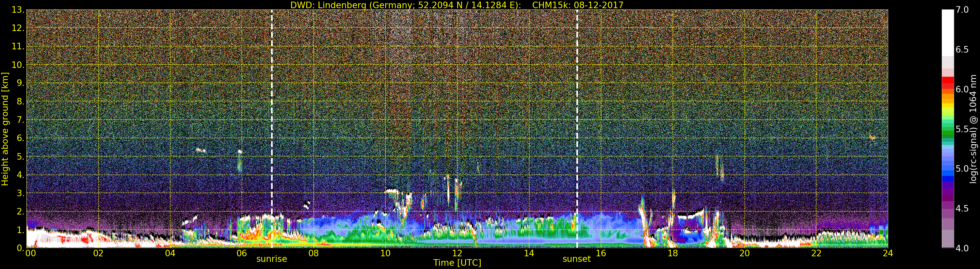
Task: Click the height axis tick '8.'
Action: [x=20, y=102]
